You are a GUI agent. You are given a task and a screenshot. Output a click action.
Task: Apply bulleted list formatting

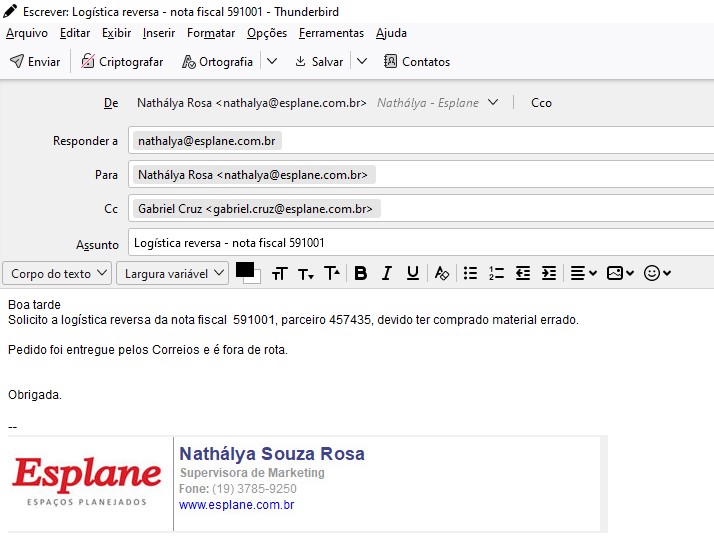(470, 273)
